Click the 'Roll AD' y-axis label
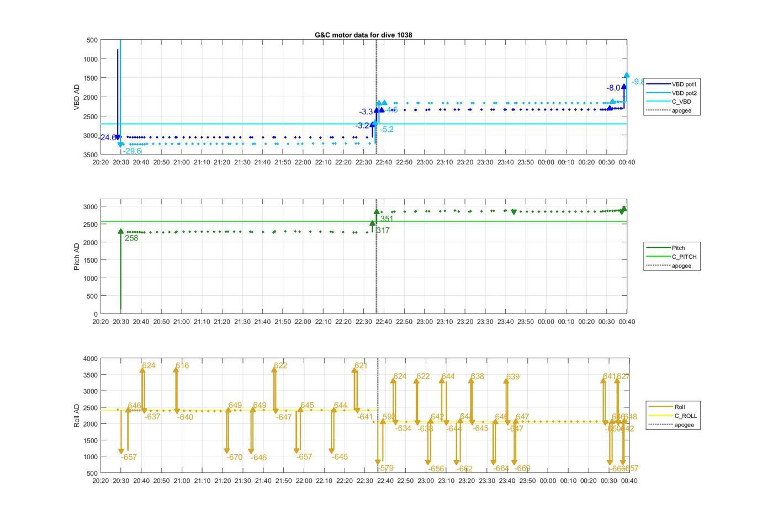 pos(77,416)
